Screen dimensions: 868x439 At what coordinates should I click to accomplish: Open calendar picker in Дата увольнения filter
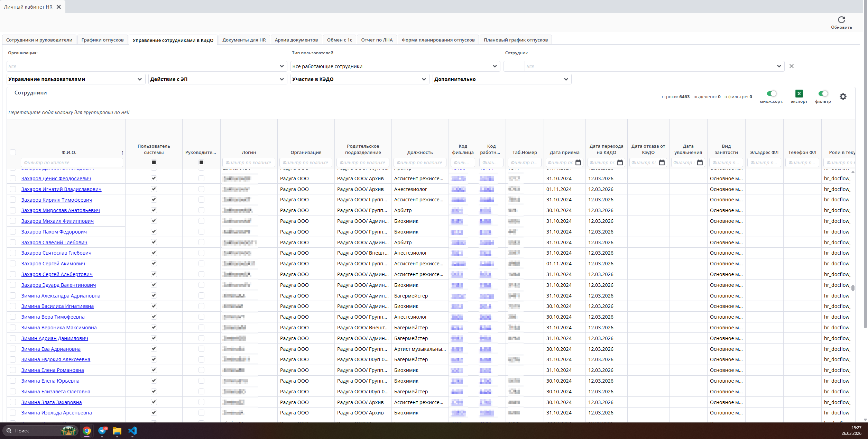(700, 163)
